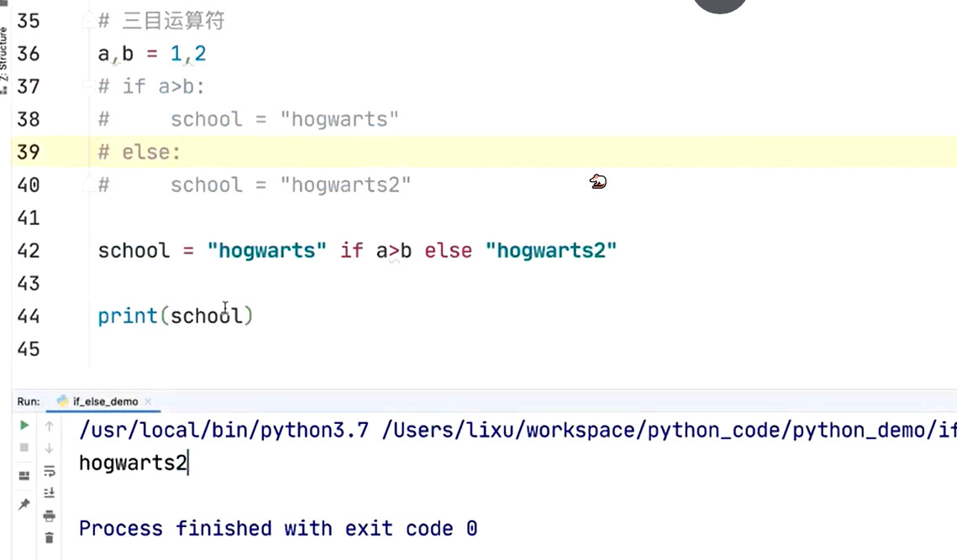Click the string "hogwarts" on line 42
Image resolution: width=957 pixels, height=560 pixels.
pos(266,251)
